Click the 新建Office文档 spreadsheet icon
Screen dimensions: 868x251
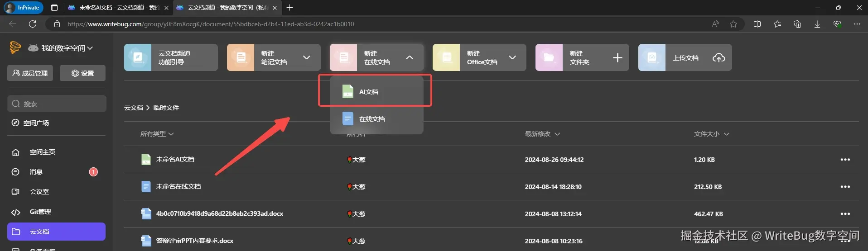pyautogui.click(x=446, y=57)
